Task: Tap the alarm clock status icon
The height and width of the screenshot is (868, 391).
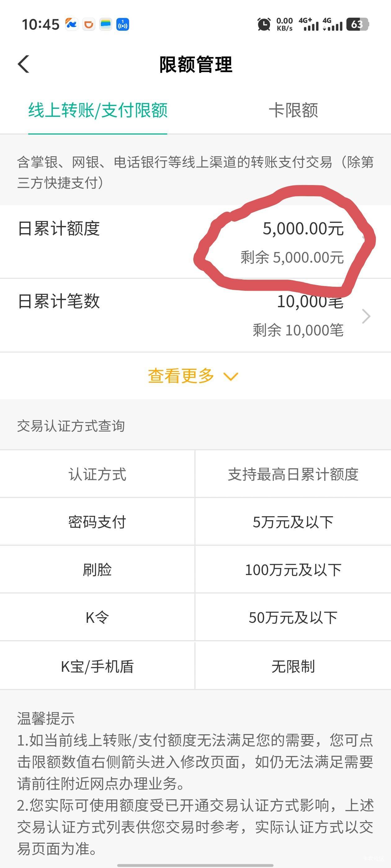Action: coord(263,24)
